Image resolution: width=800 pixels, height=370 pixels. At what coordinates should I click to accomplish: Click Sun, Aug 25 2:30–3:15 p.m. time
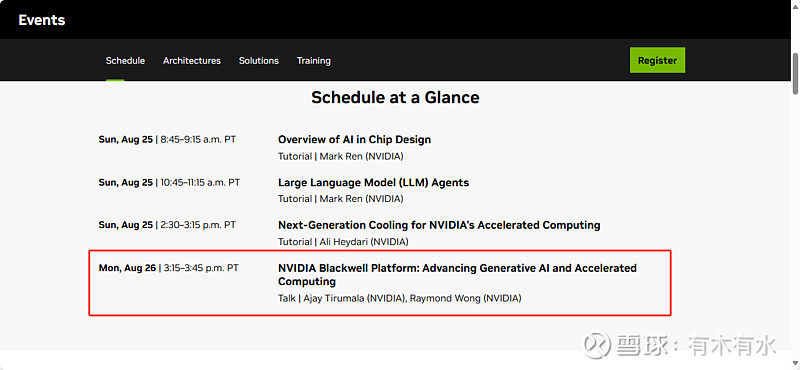click(x=167, y=225)
